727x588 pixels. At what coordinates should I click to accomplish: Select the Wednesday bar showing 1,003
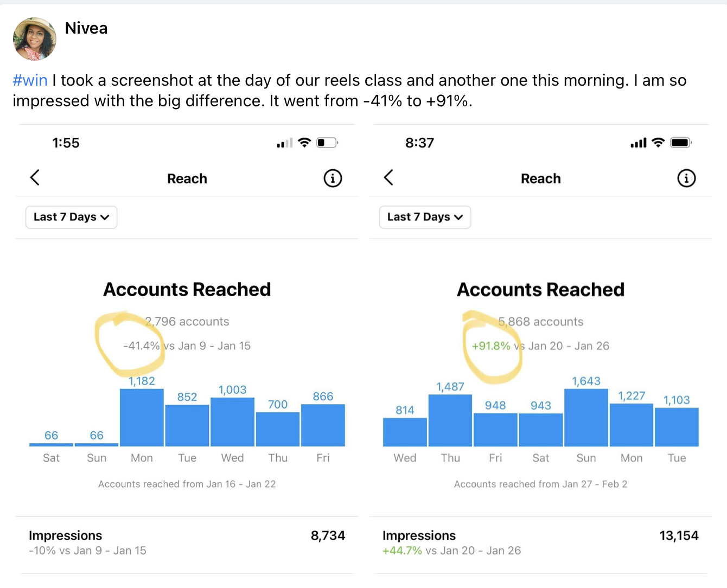click(x=232, y=422)
